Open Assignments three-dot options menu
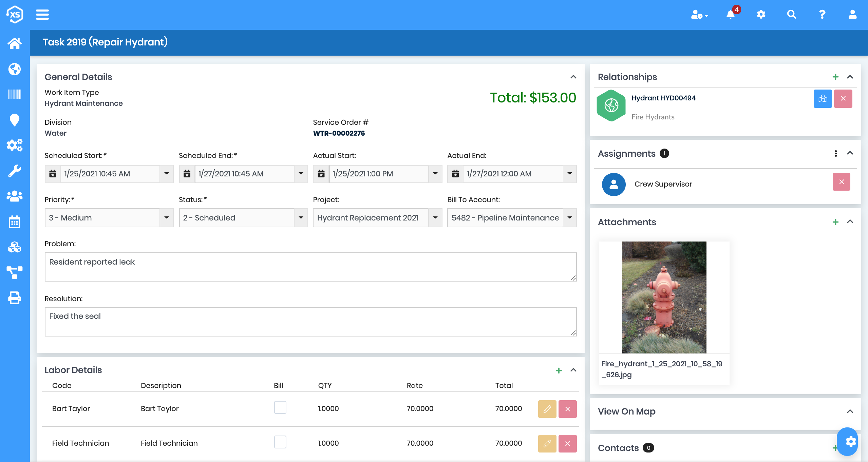This screenshot has height=462, width=868. point(836,153)
